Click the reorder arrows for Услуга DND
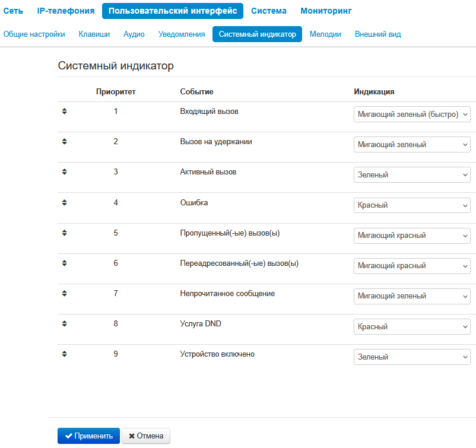This screenshot has height=448, width=476. 65,323
